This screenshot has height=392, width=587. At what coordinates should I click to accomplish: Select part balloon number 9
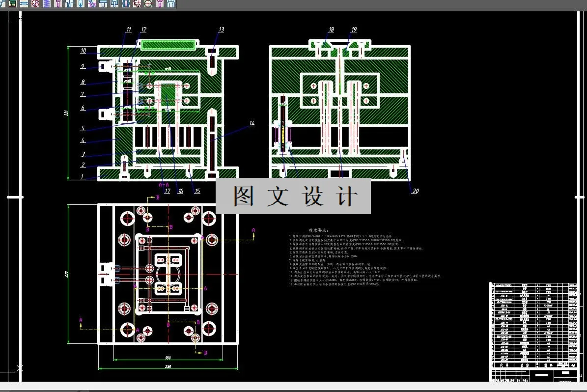pyautogui.click(x=83, y=66)
